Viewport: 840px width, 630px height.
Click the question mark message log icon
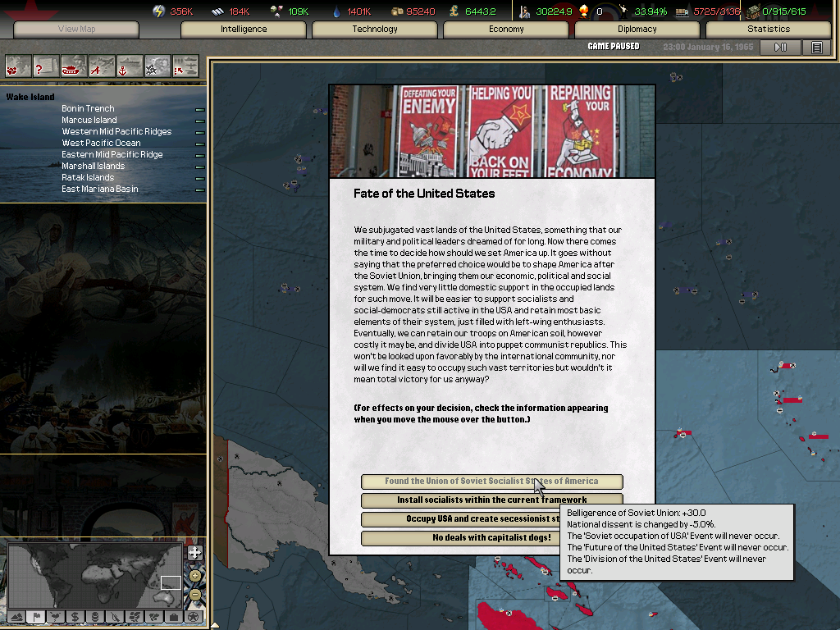(46, 66)
